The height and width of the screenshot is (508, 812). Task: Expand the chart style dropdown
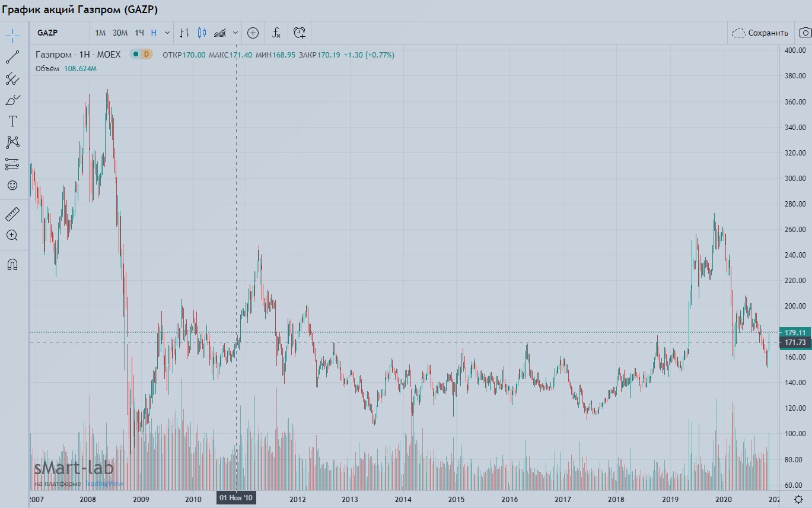click(235, 33)
